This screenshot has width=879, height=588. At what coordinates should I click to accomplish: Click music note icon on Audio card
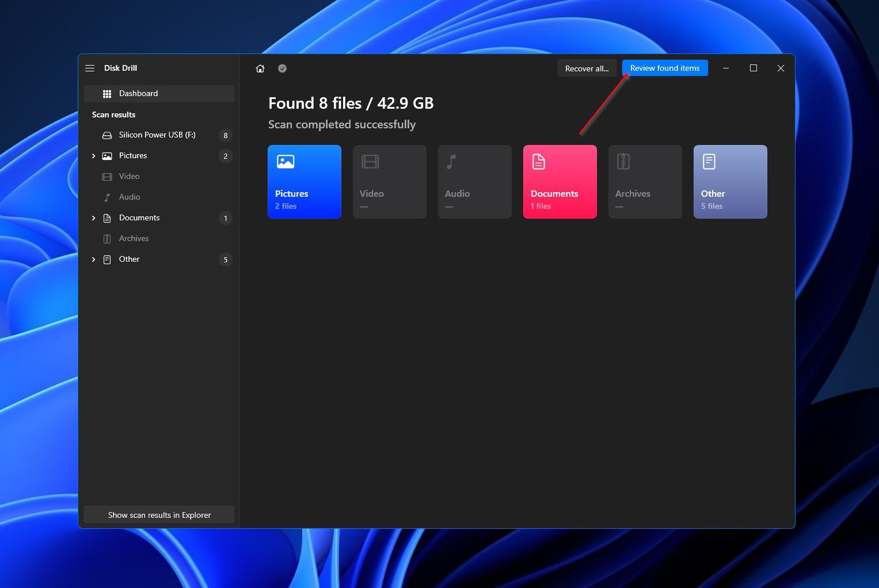coord(452,162)
